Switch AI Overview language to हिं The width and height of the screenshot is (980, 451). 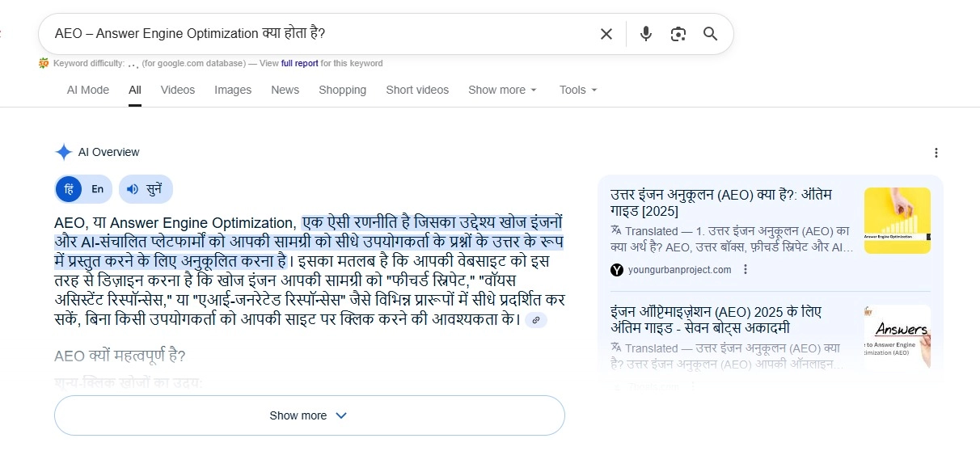click(69, 189)
